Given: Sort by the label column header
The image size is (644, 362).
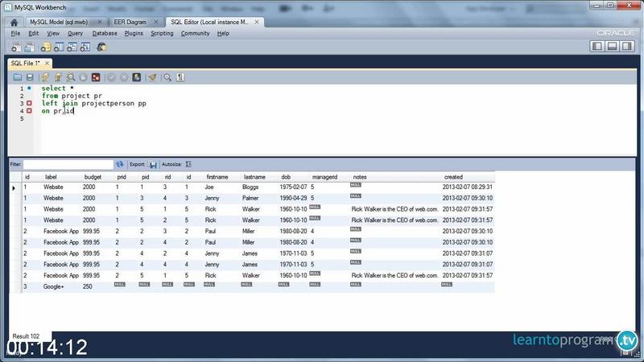Looking at the screenshot, I should point(51,177).
